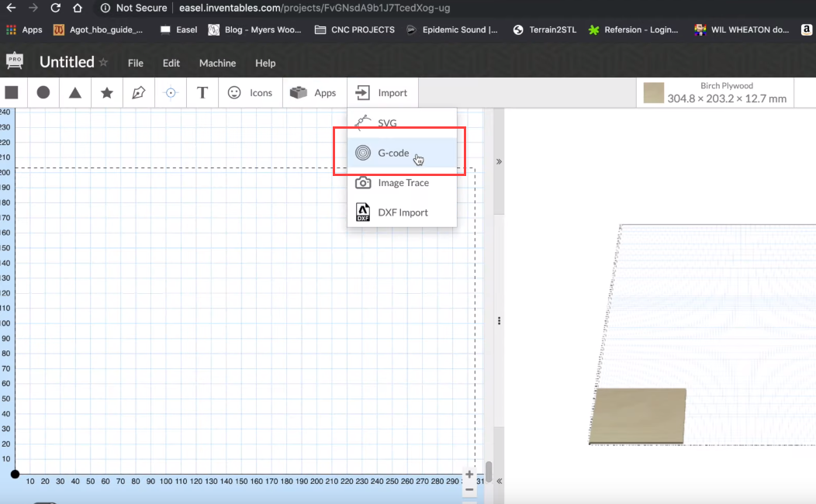Open the Agot_hbo_guide bookmark
This screenshot has width=816, height=504.
(x=99, y=29)
